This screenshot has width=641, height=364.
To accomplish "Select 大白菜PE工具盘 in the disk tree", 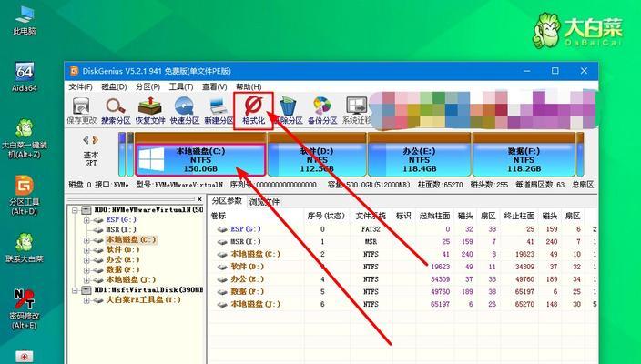I will click(x=143, y=300).
